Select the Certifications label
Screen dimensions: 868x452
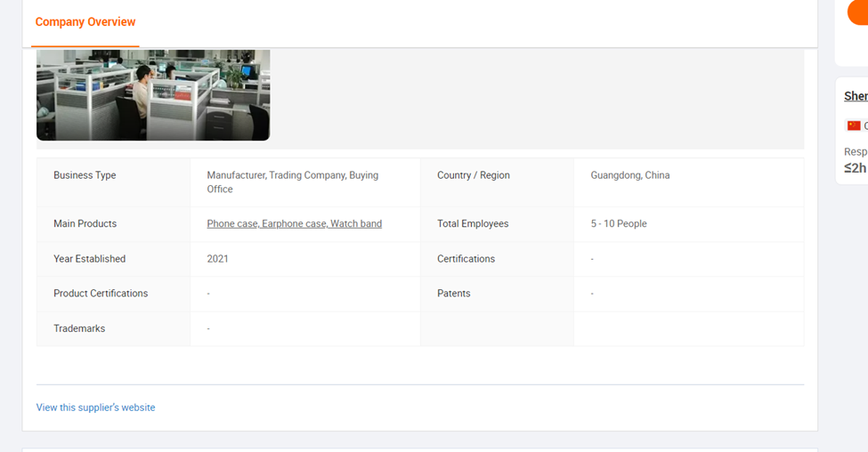[466, 259]
